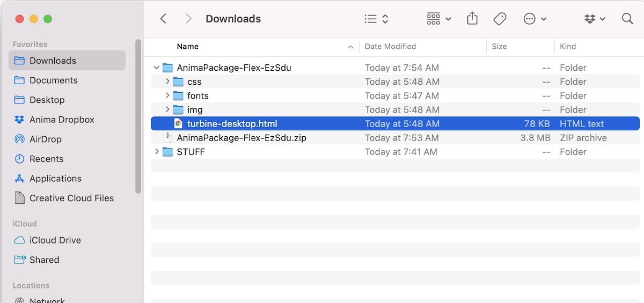Click the Share toolbar icon
The height and width of the screenshot is (303, 644).
(472, 19)
